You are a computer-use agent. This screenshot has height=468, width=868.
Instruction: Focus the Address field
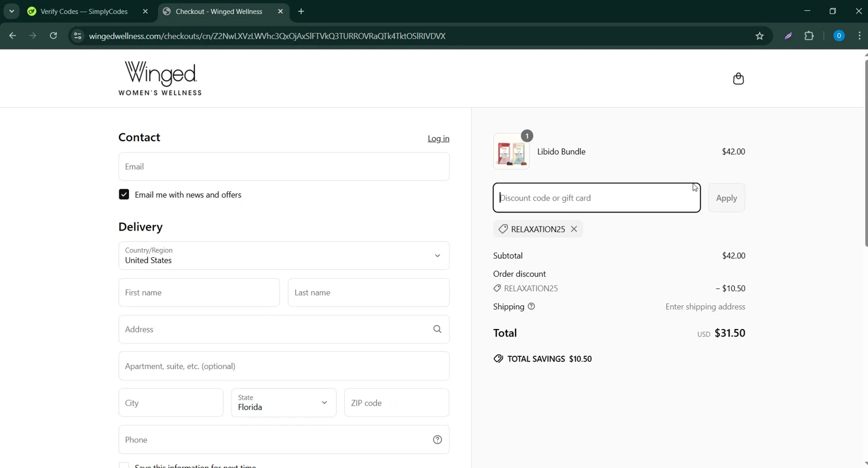click(x=284, y=329)
